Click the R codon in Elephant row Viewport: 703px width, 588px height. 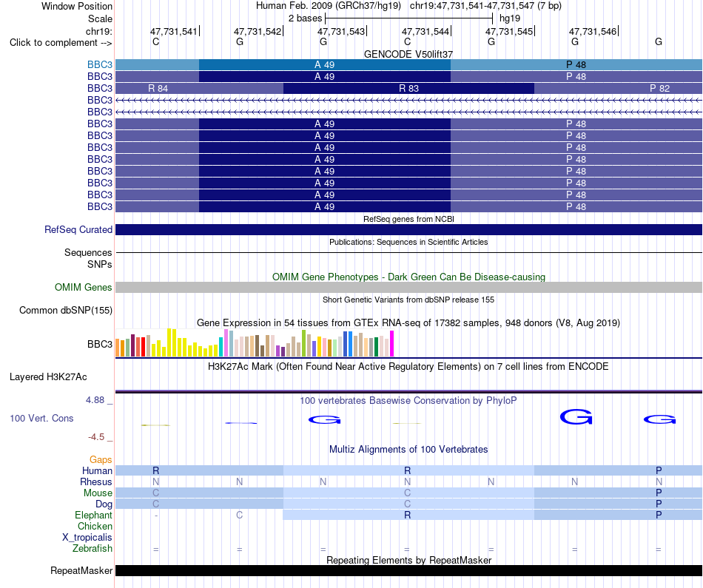click(408, 515)
